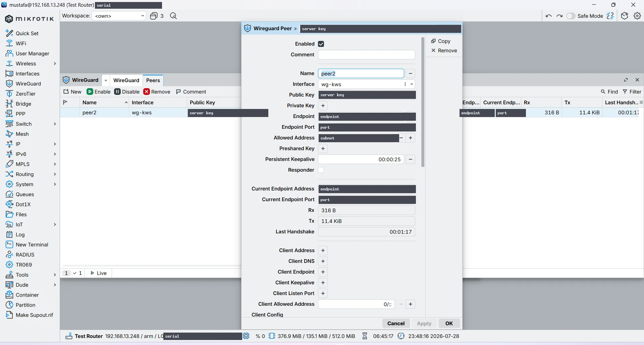Uncheck the Enabled checkbox for the peer
Viewport: 644px width, 345px height.
(x=321, y=44)
